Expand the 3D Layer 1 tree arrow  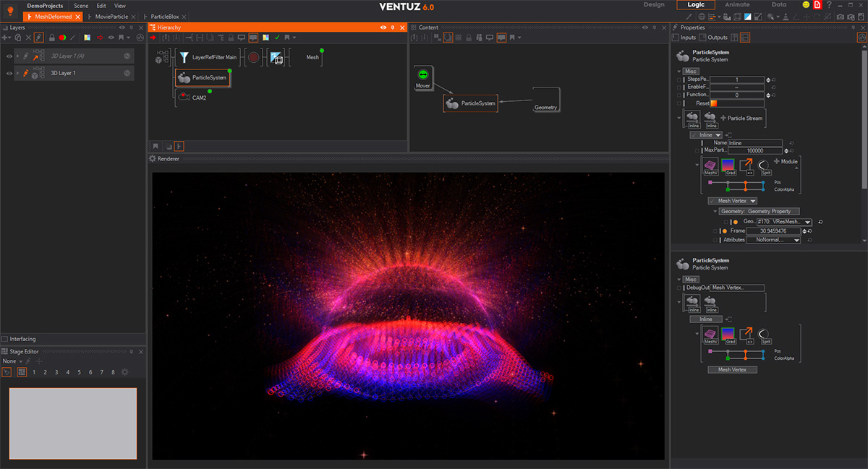click(17, 73)
